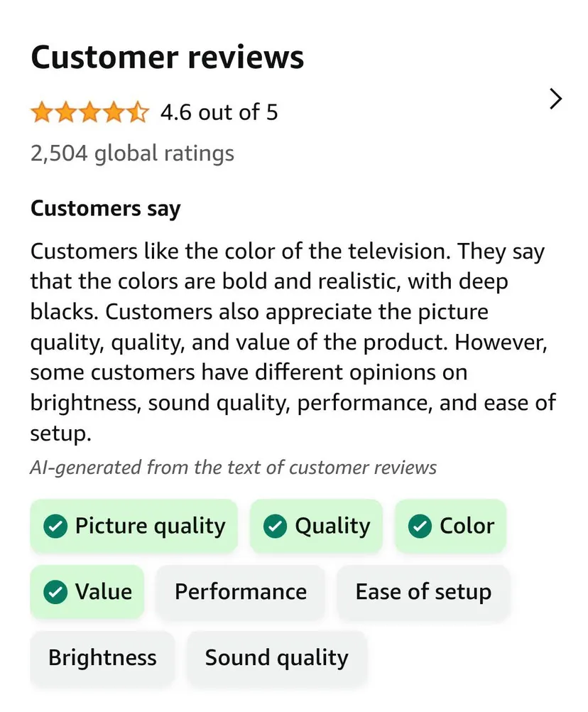588x712 pixels.
Task: Click the Customers say heading
Action: coord(106,209)
